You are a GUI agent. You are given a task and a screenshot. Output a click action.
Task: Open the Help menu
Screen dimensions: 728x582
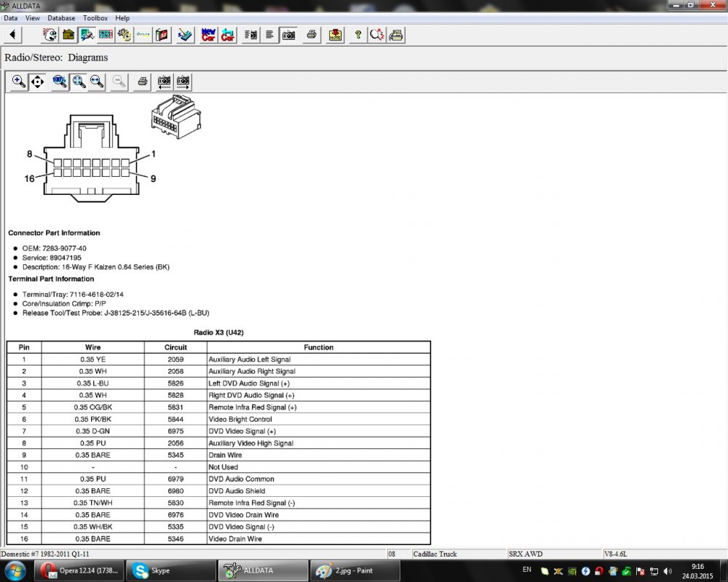pos(122,17)
